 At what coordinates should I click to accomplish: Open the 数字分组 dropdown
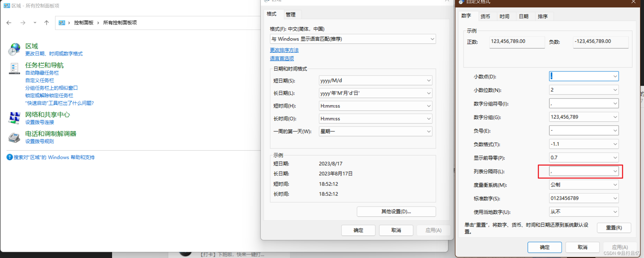click(584, 117)
